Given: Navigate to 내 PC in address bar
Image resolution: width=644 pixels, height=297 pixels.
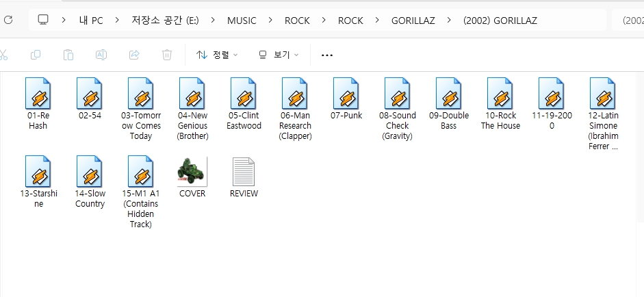Looking at the screenshot, I should [91, 21].
